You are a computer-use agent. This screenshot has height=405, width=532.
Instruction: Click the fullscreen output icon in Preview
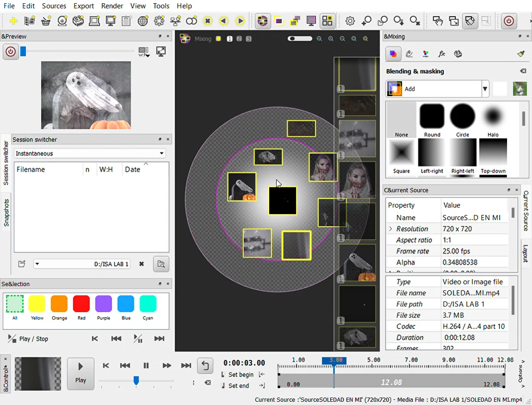pos(161,52)
